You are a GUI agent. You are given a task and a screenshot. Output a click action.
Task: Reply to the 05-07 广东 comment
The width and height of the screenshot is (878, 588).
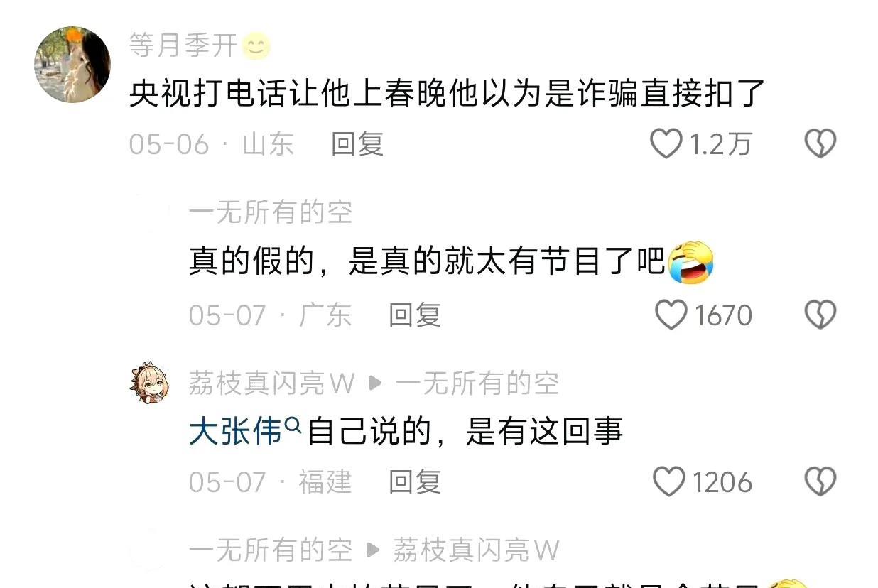415,315
